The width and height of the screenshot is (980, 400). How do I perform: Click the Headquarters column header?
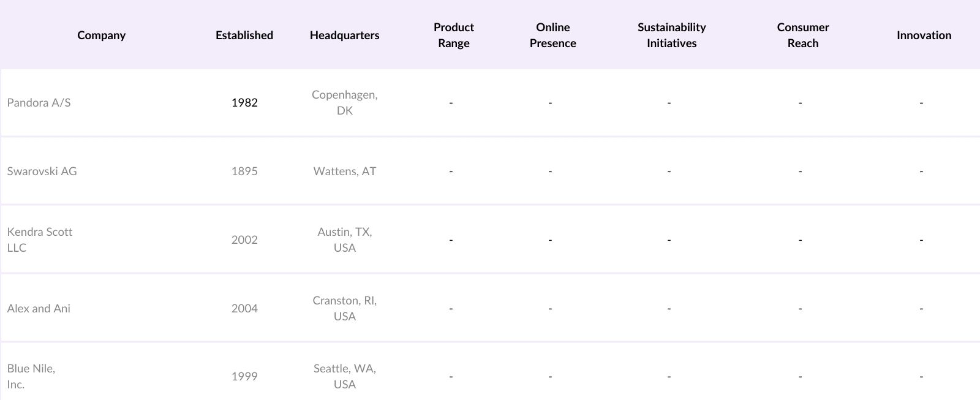(344, 36)
